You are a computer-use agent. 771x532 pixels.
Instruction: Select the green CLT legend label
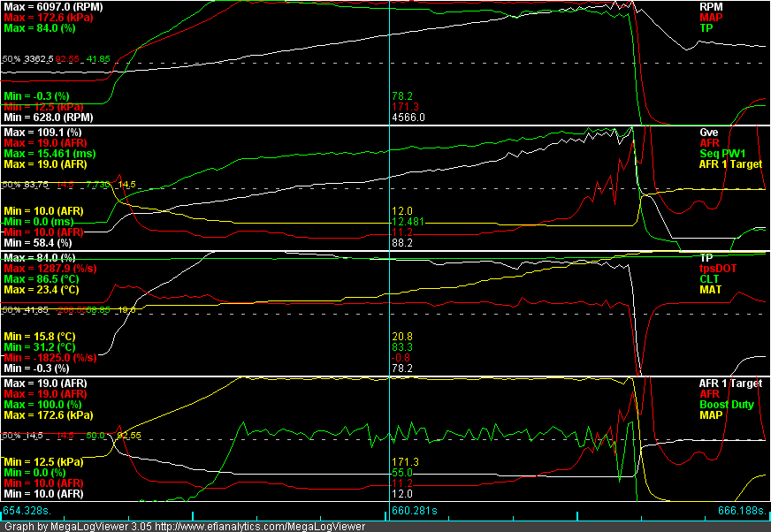(709, 278)
